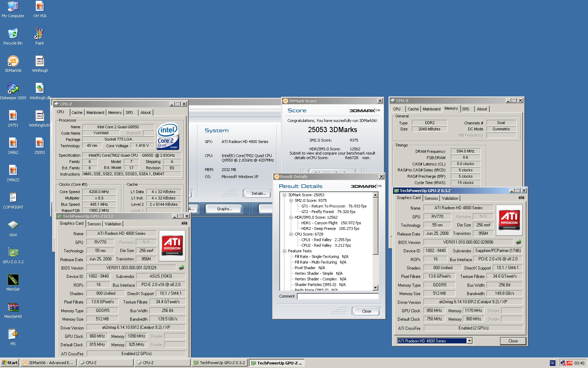The width and height of the screenshot is (588, 368).
Task: Switch to 3DMark06 Advanced taskbar button
Action: point(48,363)
